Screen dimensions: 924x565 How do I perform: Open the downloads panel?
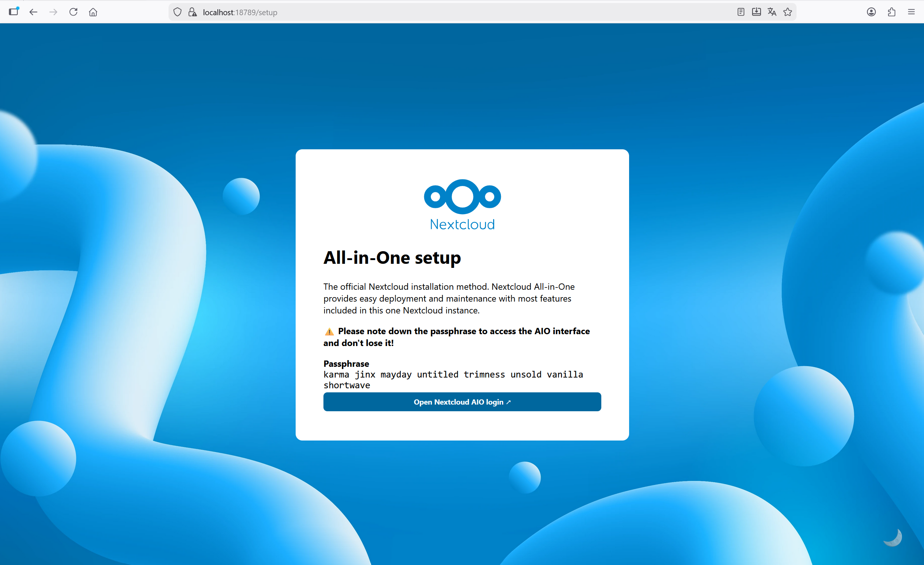pyautogui.click(x=756, y=11)
